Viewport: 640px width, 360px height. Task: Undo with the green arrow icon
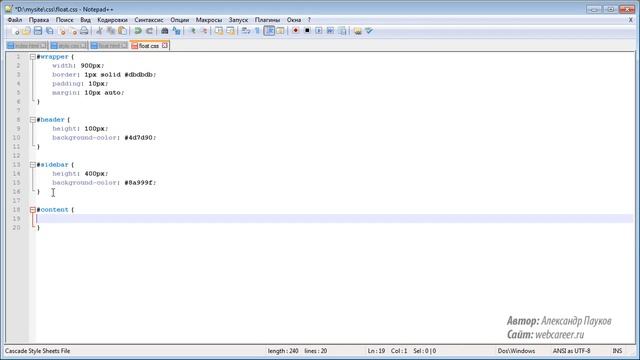click(138, 31)
